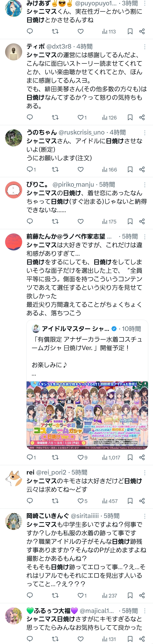Open ティポ's profile avatar
The width and height of the screenshot is (153, 644).
click(13, 52)
